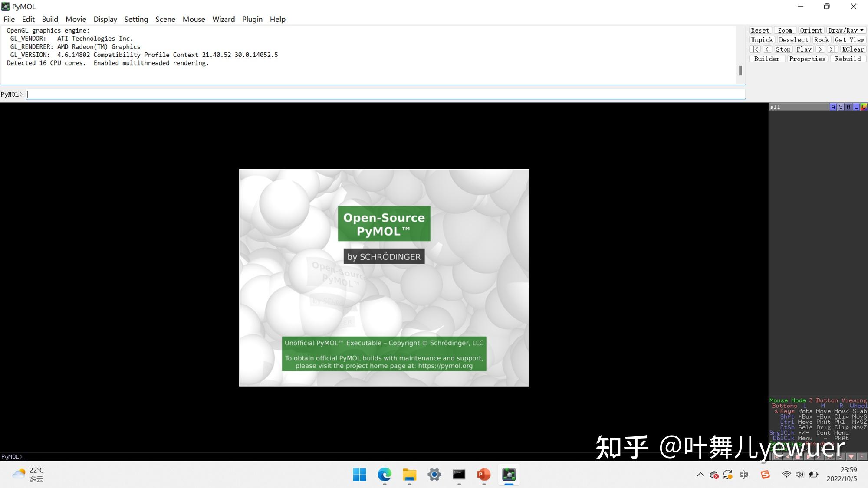Screen dimensions: 868x488
Task: Open the weather widget showing 22°C
Action: point(28,475)
